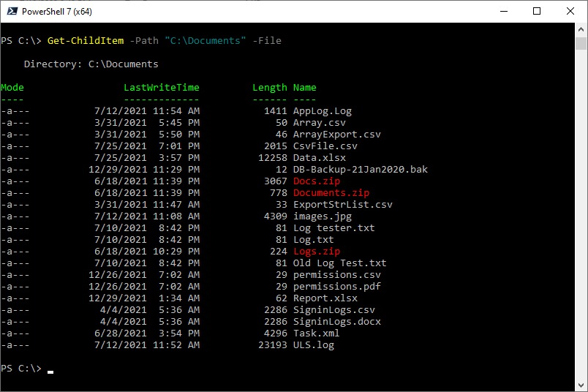The height and width of the screenshot is (392, 588).
Task: Click the PowerShell 7 (x64) window title
Action: click(57, 12)
